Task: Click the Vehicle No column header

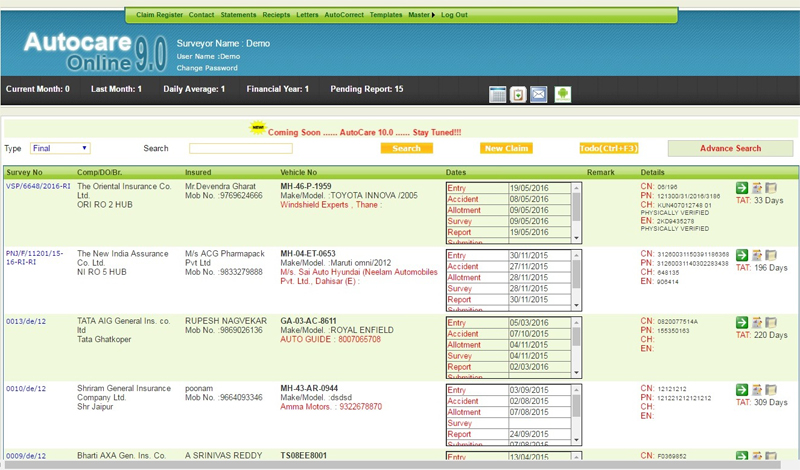Action: click(x=298, y=172)
